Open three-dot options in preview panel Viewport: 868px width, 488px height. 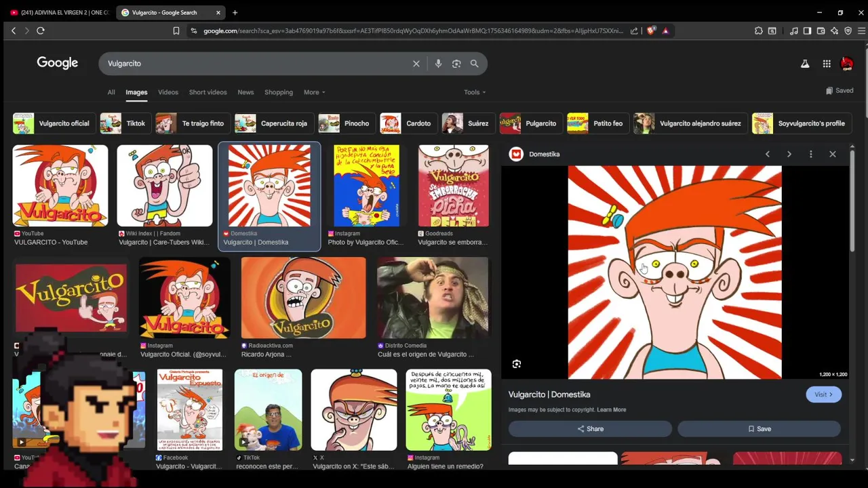811,155
